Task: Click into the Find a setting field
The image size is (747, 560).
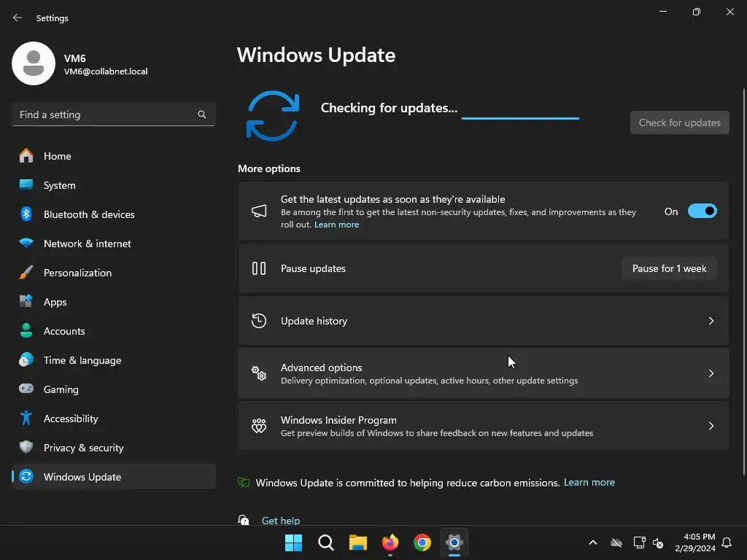Action: (x=114, y=114)
